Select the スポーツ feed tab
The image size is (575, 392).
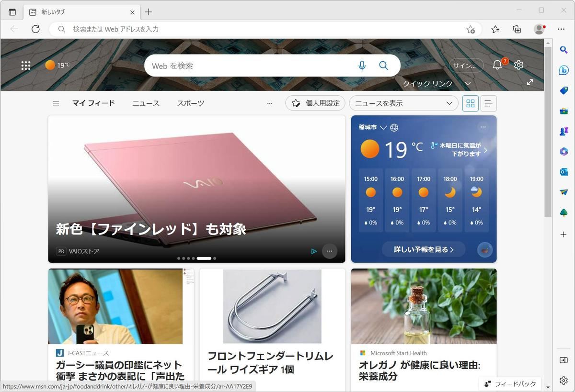tap(191, 103)
